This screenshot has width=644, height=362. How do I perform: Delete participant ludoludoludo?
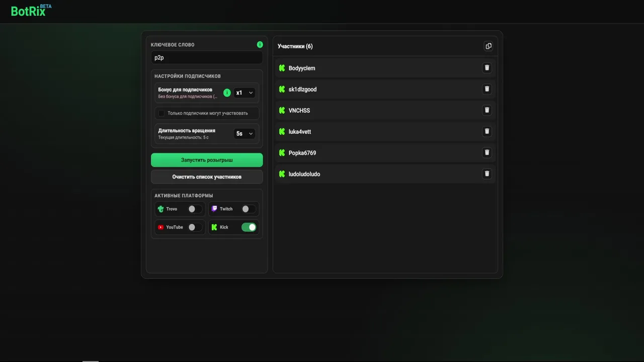click(487, 173)
